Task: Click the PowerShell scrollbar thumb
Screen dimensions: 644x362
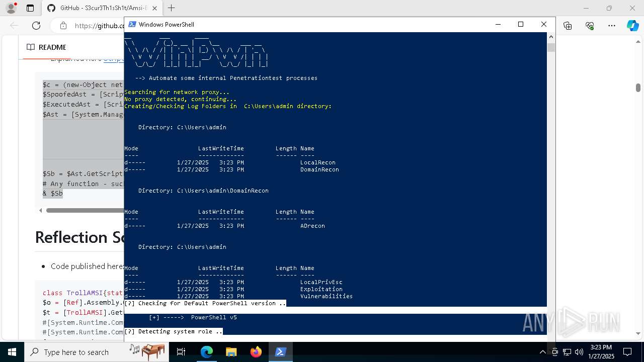Action: point(551,47)
